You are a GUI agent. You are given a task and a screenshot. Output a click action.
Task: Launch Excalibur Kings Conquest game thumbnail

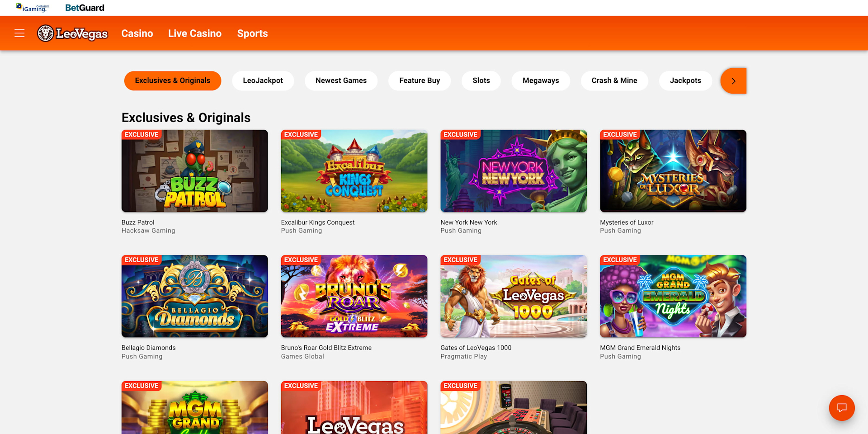[x=354, y=171]
